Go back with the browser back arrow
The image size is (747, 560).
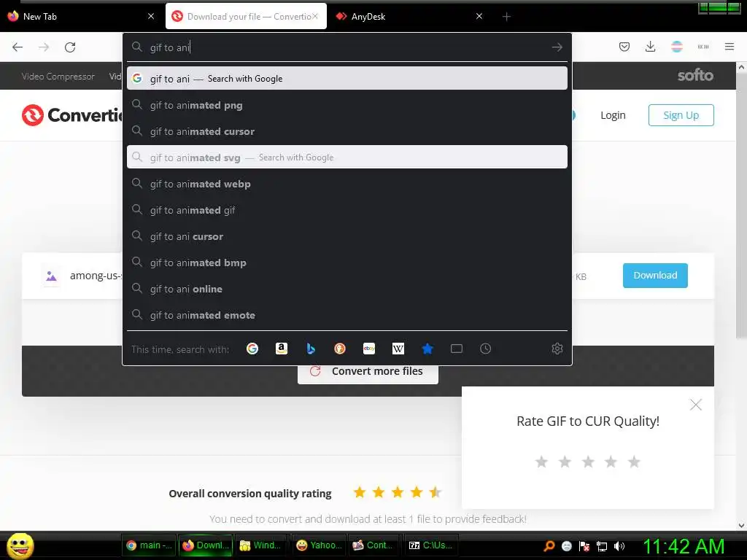click(18, 47)
